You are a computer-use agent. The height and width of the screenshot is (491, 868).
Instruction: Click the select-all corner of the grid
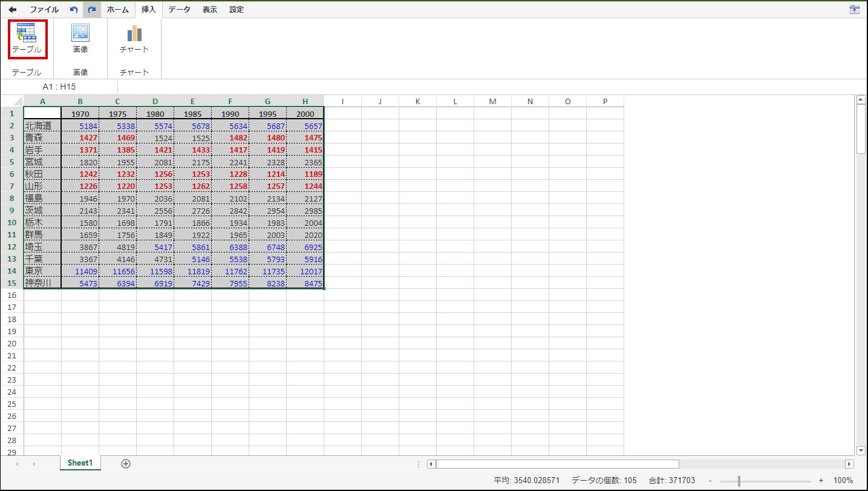tap(12, 101)
